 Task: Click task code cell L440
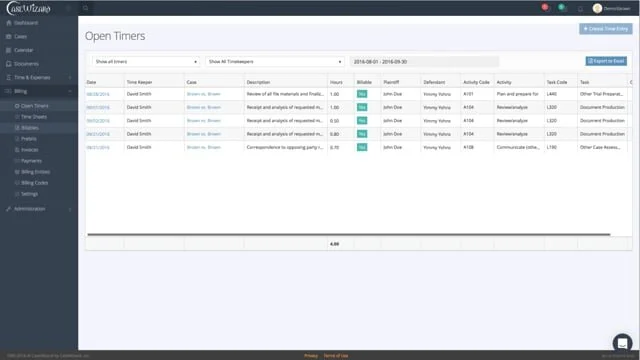[551, 94]
